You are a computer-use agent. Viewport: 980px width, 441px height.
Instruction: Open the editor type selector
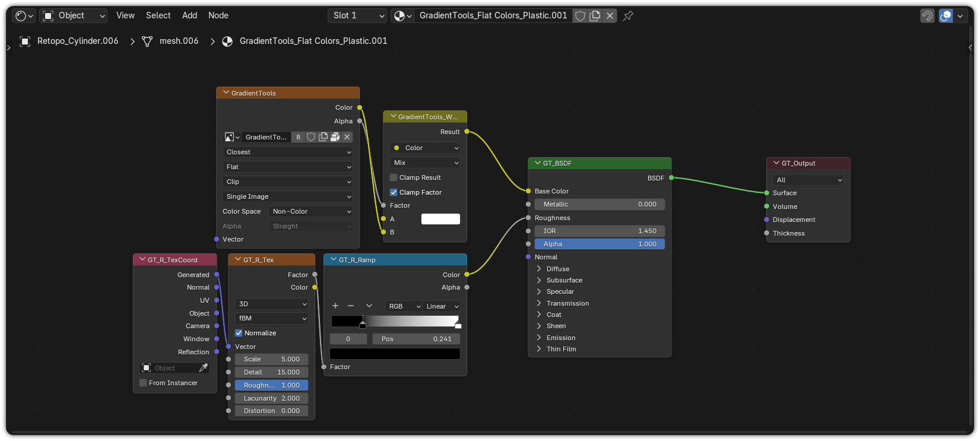coord(24,15)
